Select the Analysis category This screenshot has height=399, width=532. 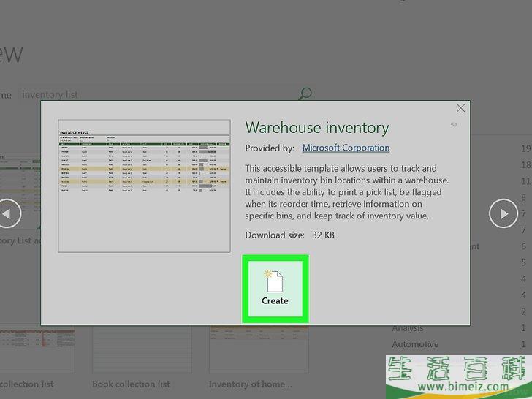(x=408, y=328)
